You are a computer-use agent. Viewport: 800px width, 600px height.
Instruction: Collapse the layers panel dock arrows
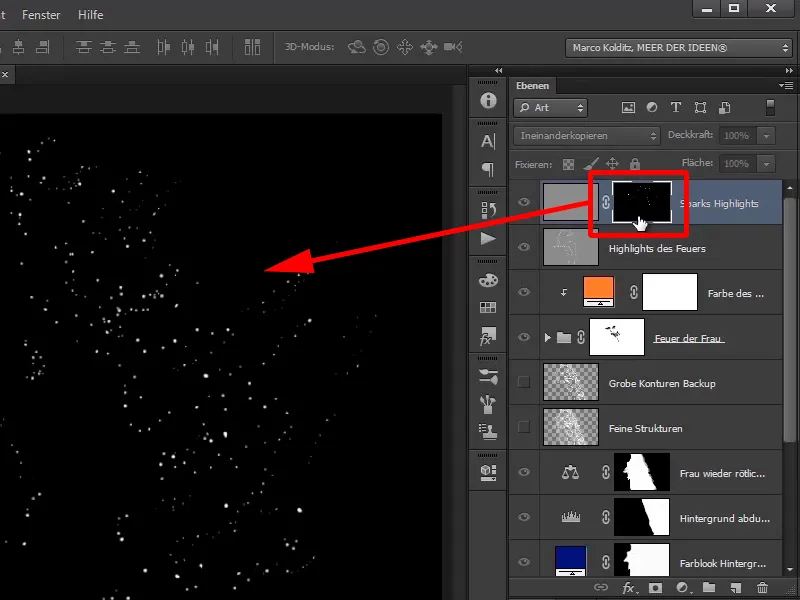(789, 70)
